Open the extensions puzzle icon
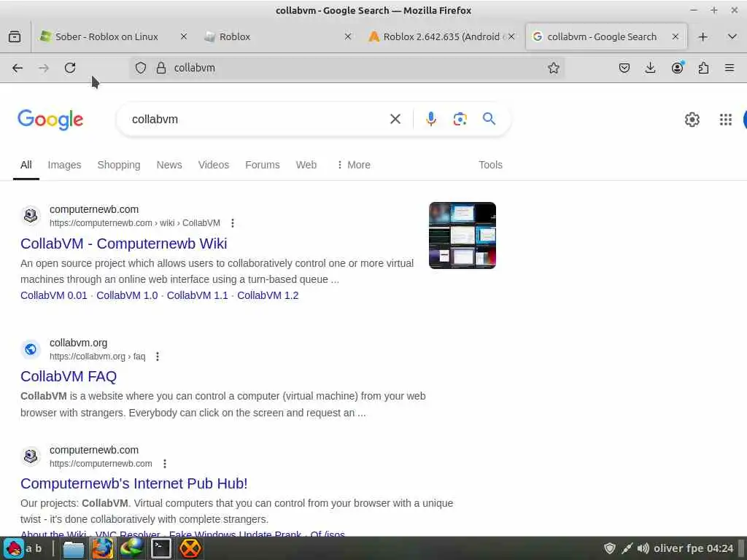 coord(703,68)
